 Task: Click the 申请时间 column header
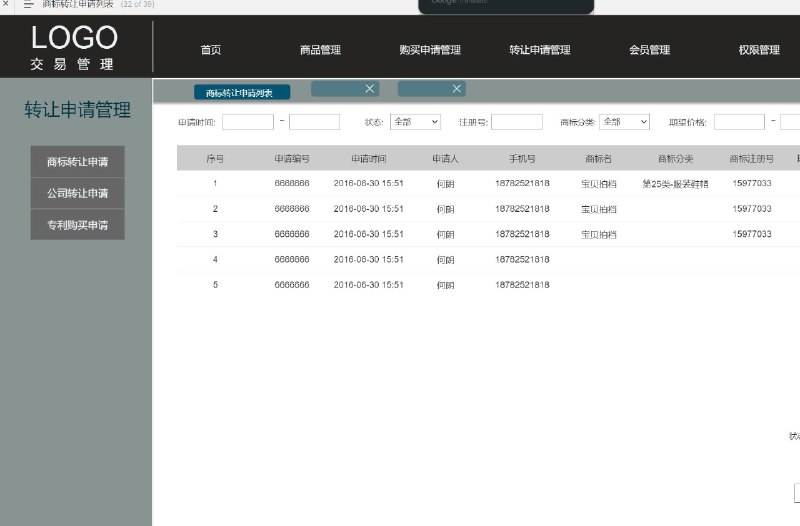pyautogui.click(x=368, y=159)
